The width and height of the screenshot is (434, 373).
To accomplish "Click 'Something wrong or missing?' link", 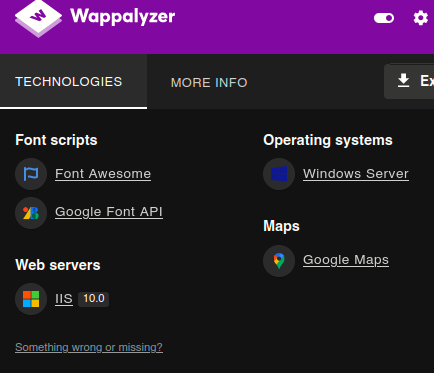I will pos(89,347).
